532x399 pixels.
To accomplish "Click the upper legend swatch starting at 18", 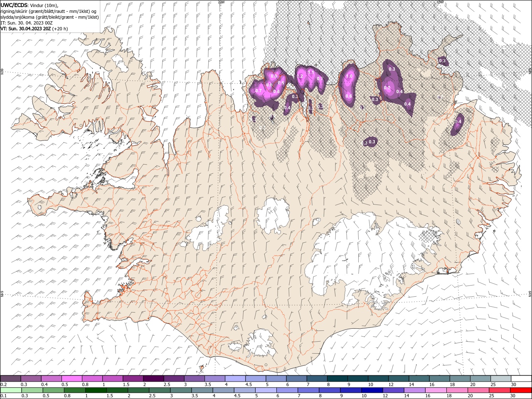I will (459, 379).
